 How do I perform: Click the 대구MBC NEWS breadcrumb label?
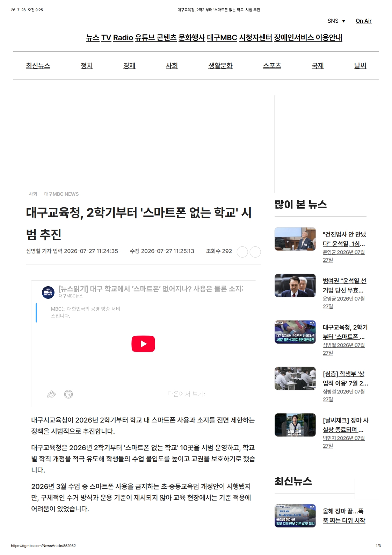coord(61,194)
